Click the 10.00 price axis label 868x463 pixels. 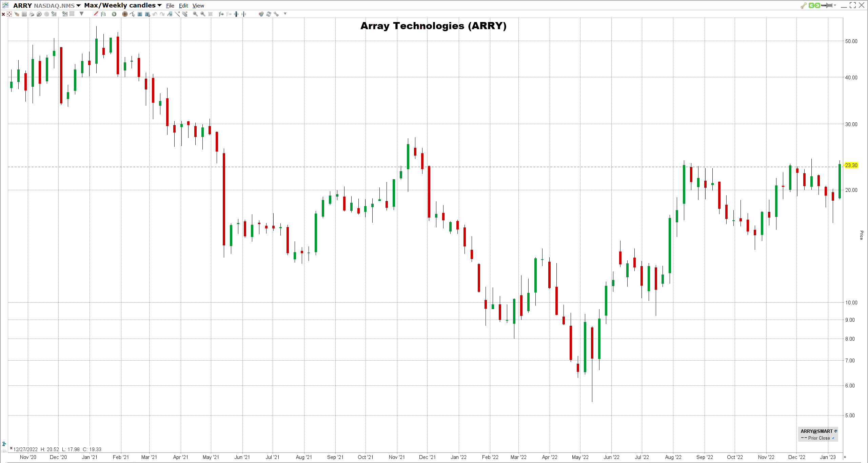click(x=851, y=302)
